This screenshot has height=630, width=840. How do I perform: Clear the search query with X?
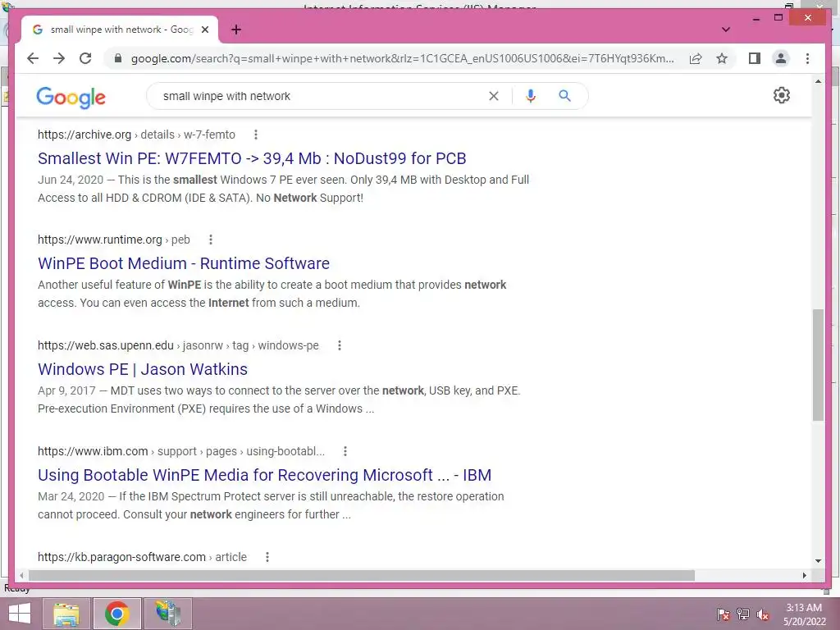493,96
